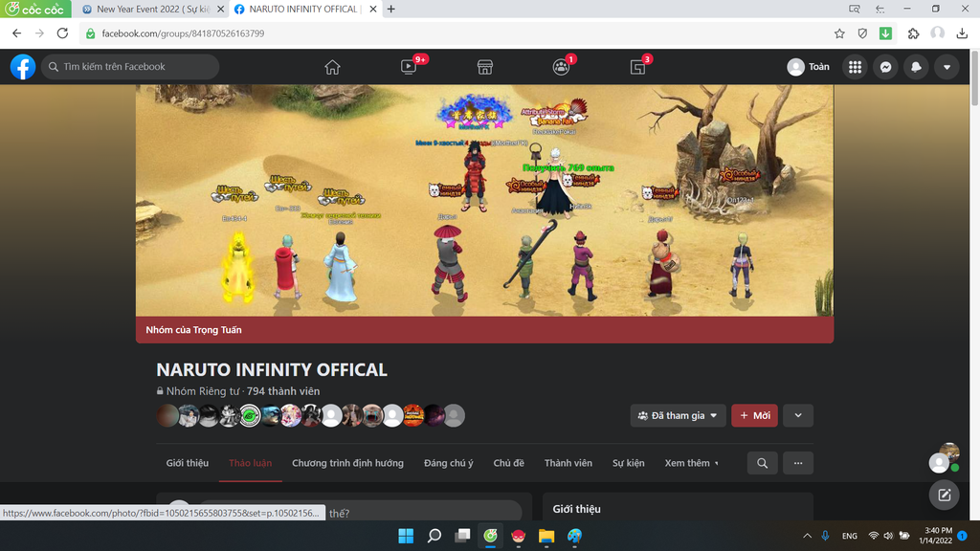Viewport: 980px width, 551px height.
Task: Close the New Year Event 2022 tab
Action: click(220, 10)
